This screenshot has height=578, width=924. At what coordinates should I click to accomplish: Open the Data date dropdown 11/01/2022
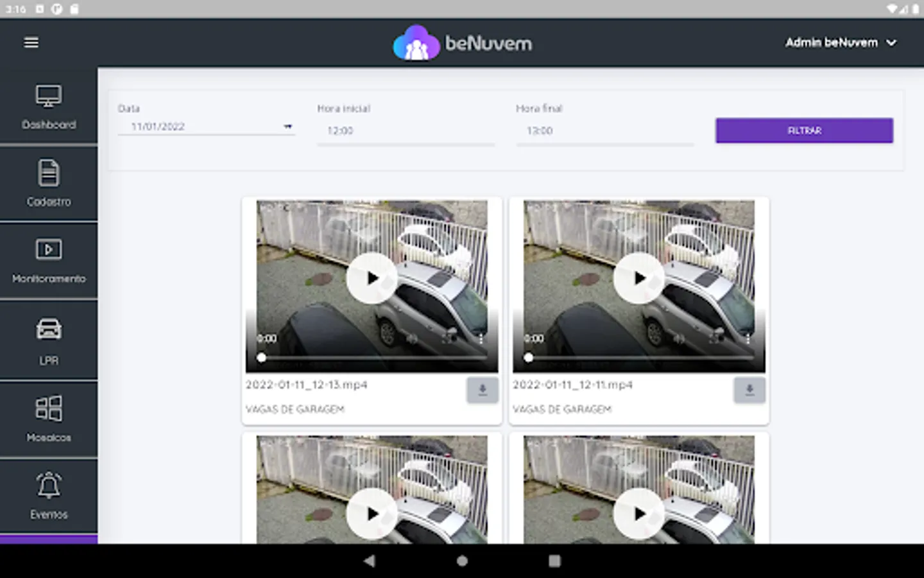click(x=206, y=127)
